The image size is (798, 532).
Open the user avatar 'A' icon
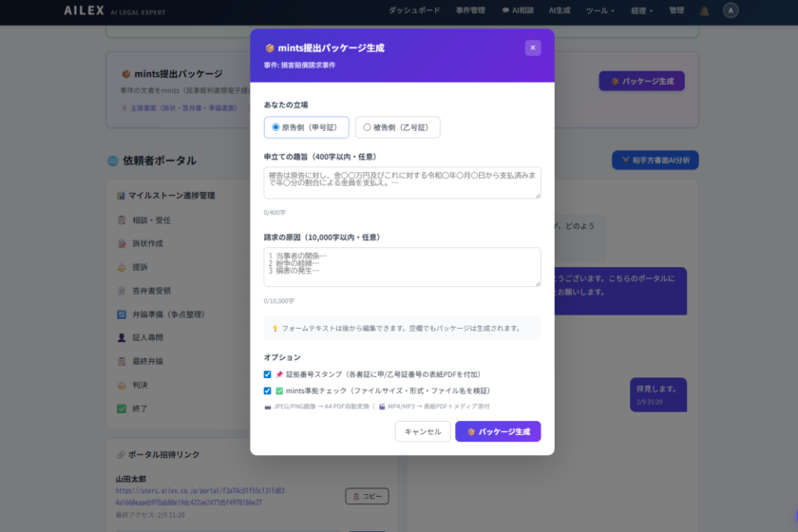pyautogui.click(x=730, y=10)
